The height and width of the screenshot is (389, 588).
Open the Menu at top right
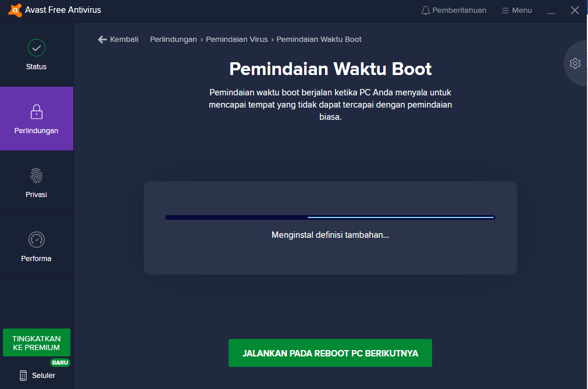516,10
